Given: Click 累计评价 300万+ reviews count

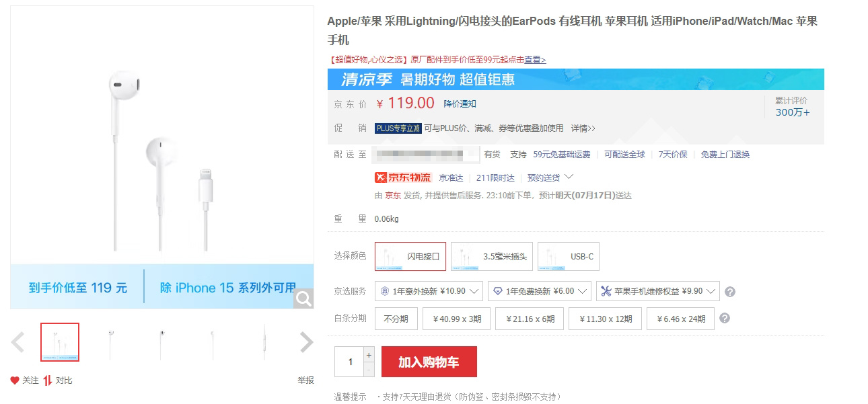Looking at the screenshot, I should (793, 107).
